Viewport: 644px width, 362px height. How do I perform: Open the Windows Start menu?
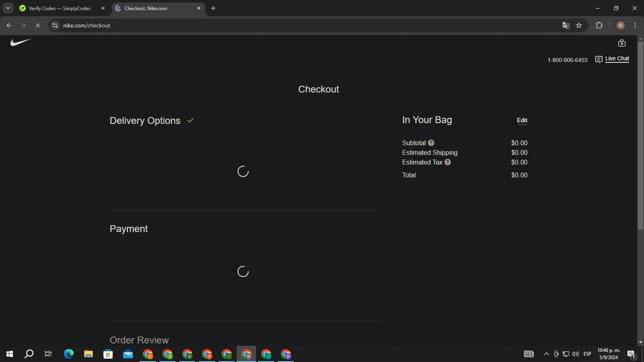point(9,354)
